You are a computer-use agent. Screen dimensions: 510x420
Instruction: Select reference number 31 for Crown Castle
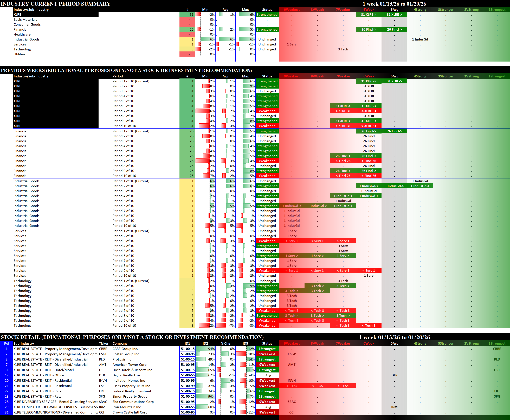7,412
